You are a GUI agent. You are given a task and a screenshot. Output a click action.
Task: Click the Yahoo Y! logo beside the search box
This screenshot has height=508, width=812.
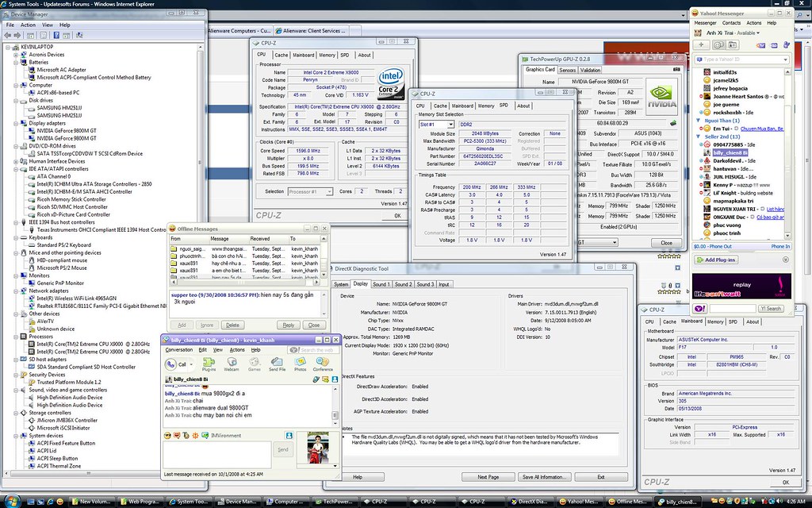(699, 309)
